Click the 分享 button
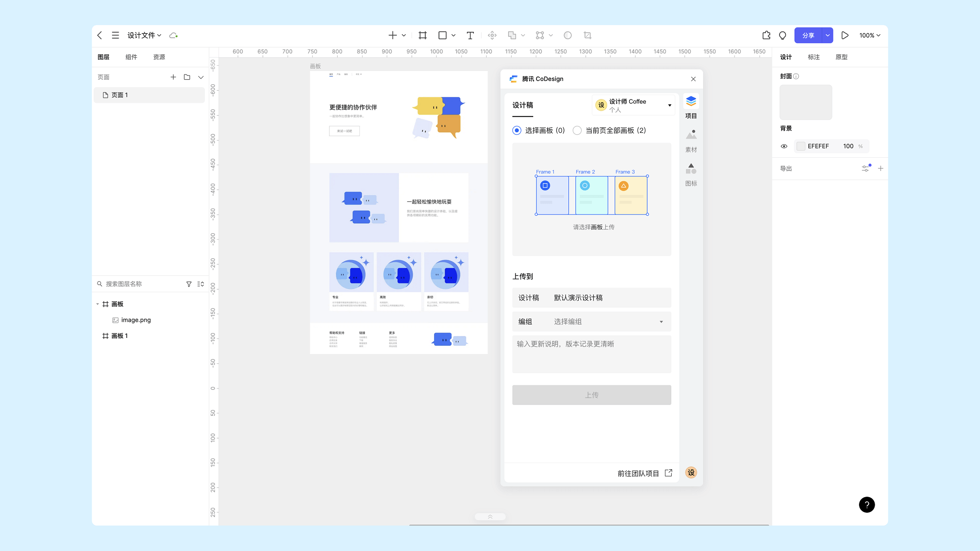The width and height of the screenshot is (980, 551). click(x=808, y=35)
